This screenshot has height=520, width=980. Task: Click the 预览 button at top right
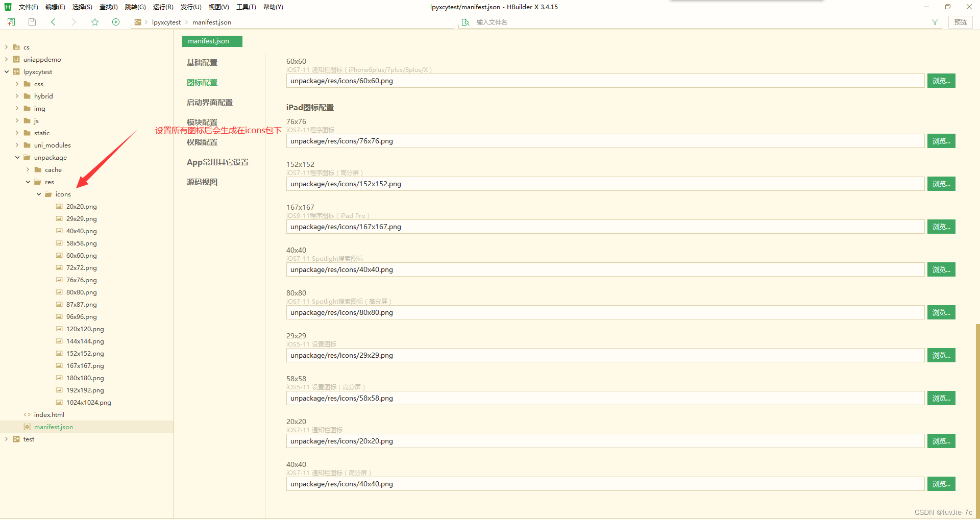[960, 22]
